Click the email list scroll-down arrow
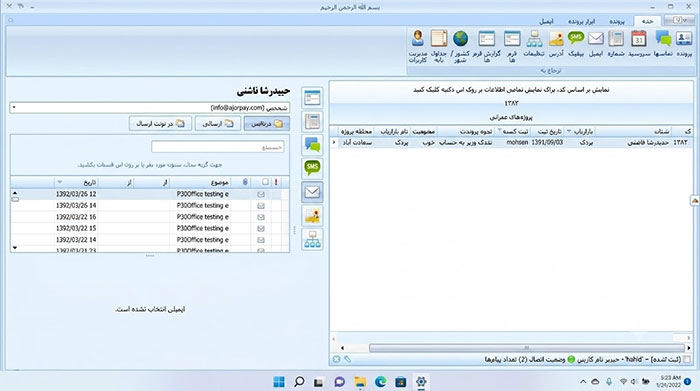 click(15, 248)
